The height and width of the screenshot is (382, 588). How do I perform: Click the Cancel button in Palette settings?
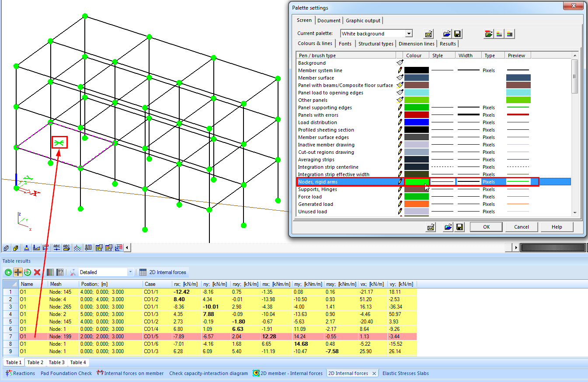click(x=521, y=227)
